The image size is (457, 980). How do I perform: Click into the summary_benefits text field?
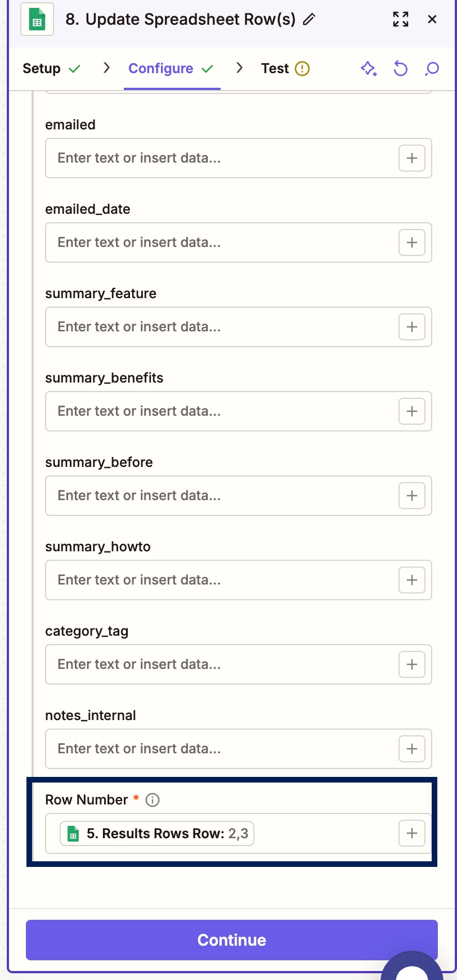[x=219, y=411]
